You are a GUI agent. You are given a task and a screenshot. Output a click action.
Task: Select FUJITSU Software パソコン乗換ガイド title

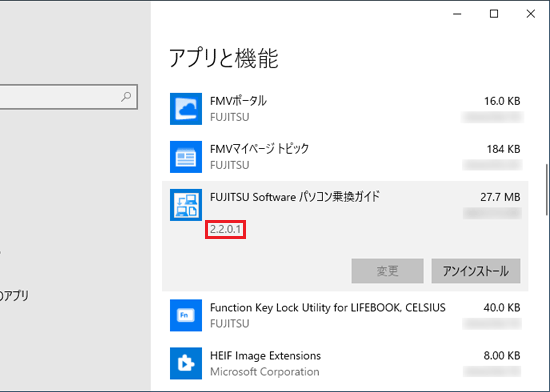point(295,197)
